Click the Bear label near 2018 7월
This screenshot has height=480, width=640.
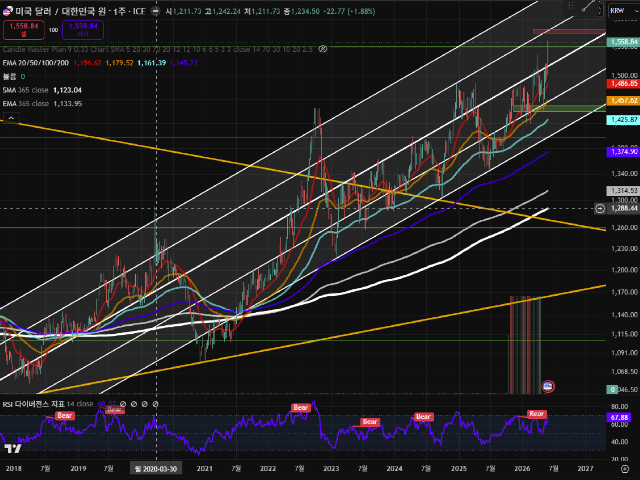coord(65,416)
